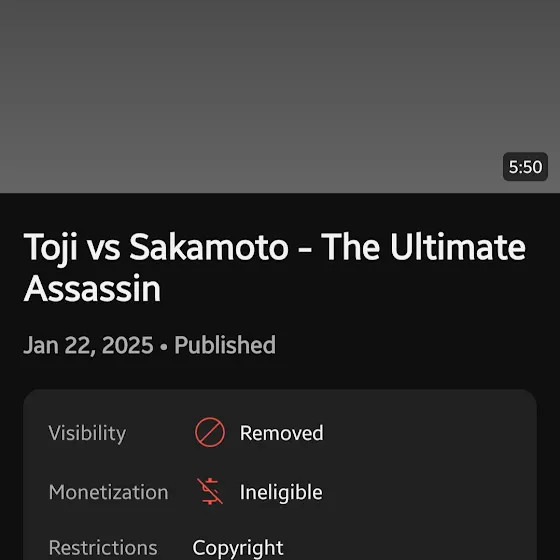This screenshot has width=560, height=560.
Task: Click the empty area below the date line
Action: (x=280, y=373)
